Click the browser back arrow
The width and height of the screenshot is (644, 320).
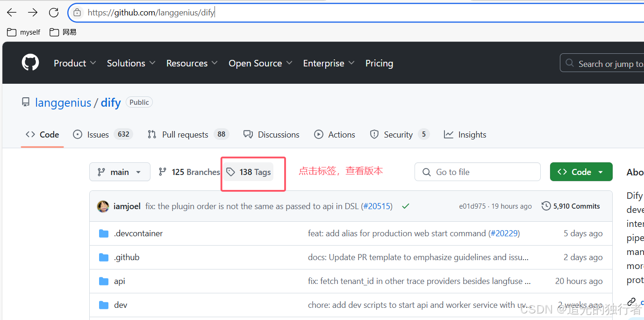click(x=12, y=13)
